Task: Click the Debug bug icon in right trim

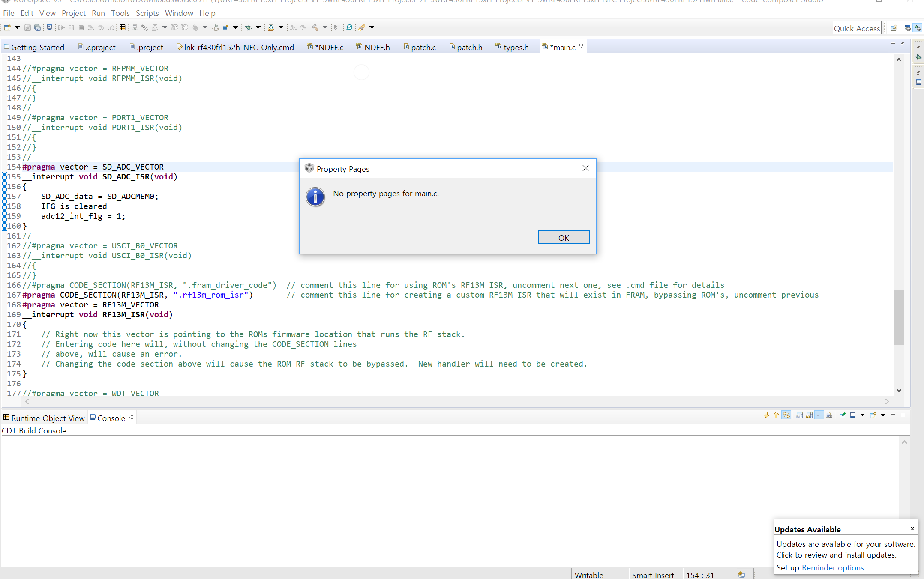Action: click(x=918, y=57)
